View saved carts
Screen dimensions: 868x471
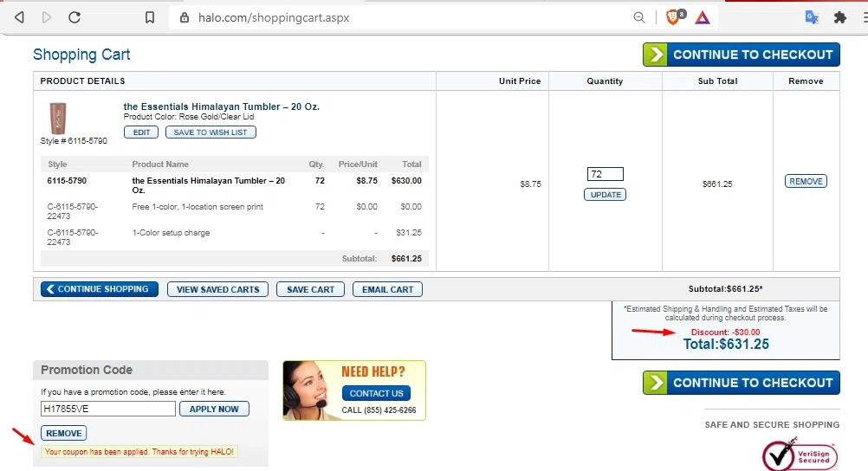coord(217,289)
